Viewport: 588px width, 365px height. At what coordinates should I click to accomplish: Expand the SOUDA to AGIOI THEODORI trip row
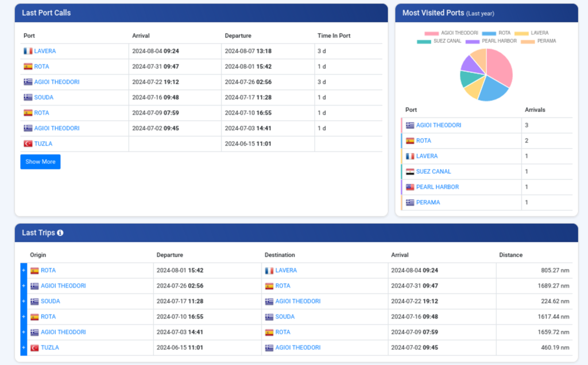click(x=24, y=301)
